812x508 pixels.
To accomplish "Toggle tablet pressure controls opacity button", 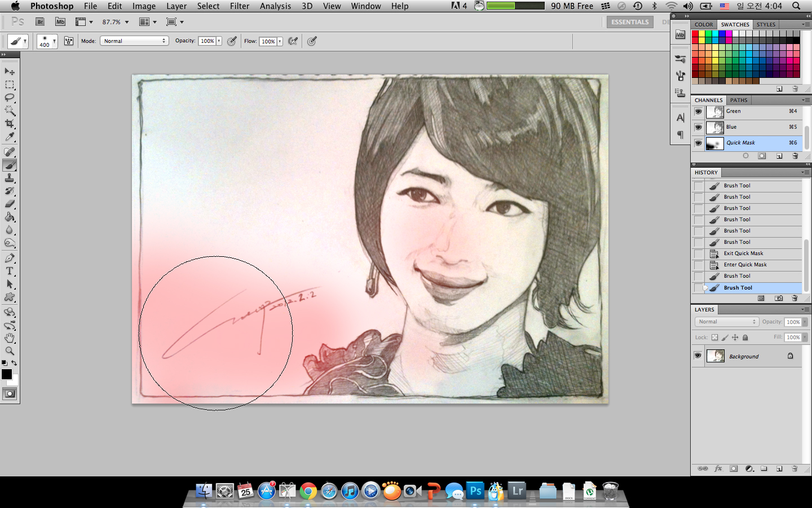I will (x=231, y=41).
